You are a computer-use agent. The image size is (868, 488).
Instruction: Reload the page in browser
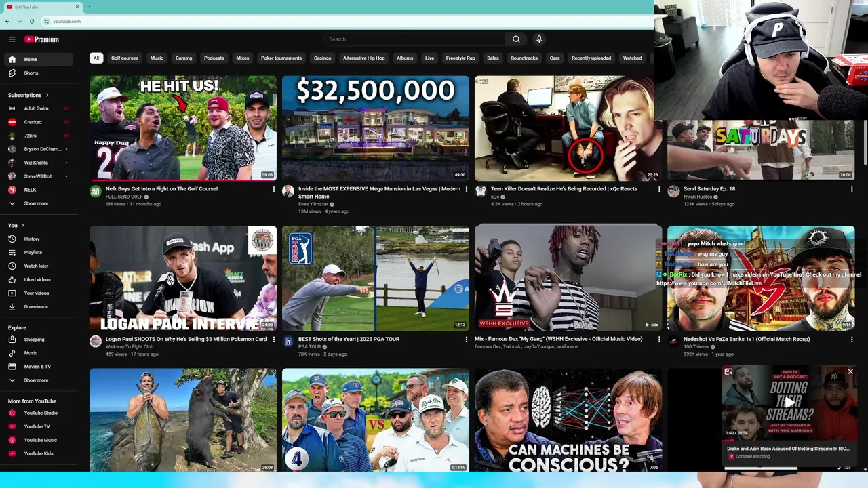[x=31, y=21]
